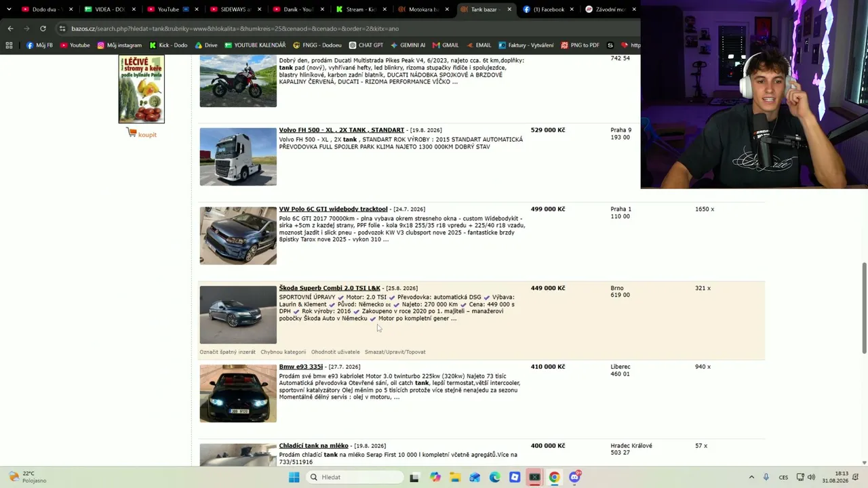Open Discord from the taskbar

click(574, 477)
